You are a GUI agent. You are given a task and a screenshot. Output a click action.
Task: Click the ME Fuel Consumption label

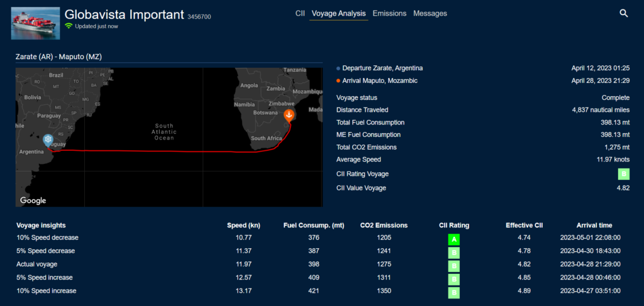tap(369, 134)
